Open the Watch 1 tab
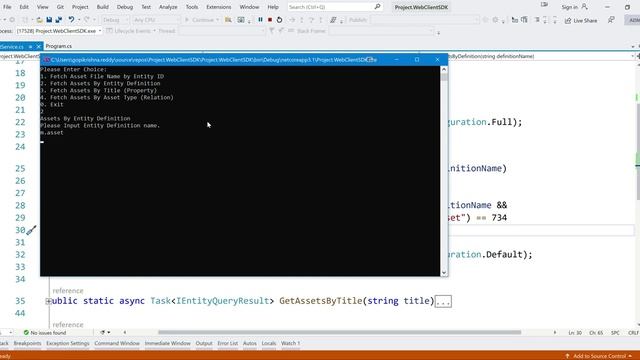 coord(290,344)
